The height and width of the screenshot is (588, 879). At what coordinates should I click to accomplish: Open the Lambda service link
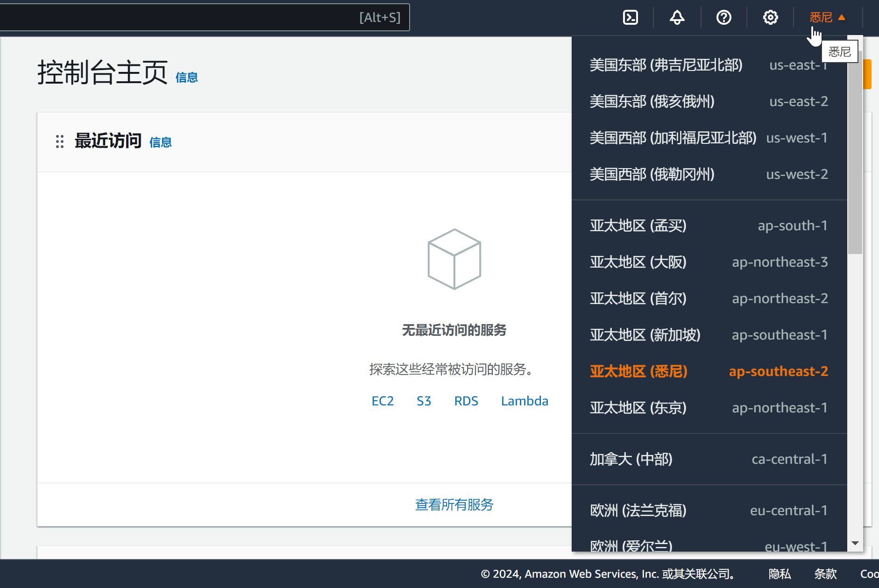(x=524, y=401)
